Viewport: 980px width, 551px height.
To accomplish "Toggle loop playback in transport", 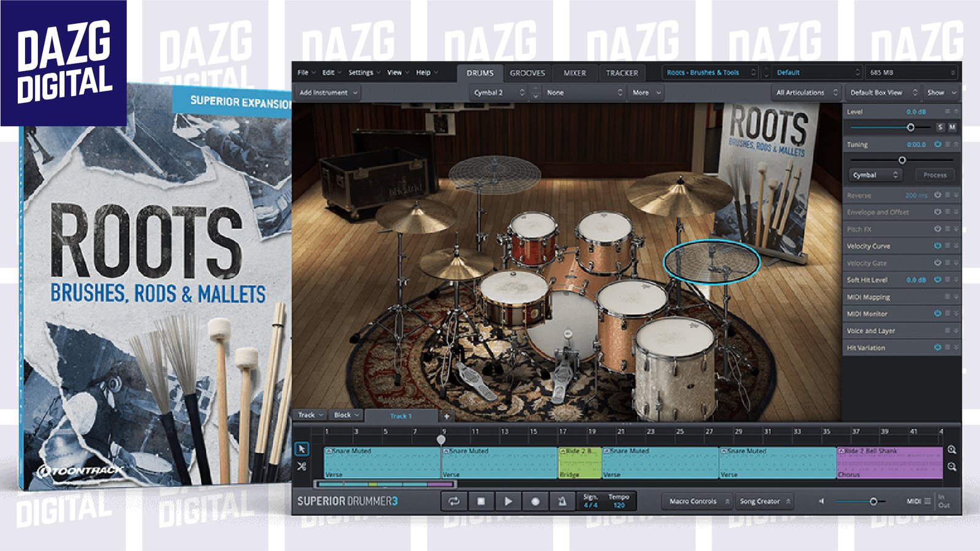I will [x=454, y=501].
